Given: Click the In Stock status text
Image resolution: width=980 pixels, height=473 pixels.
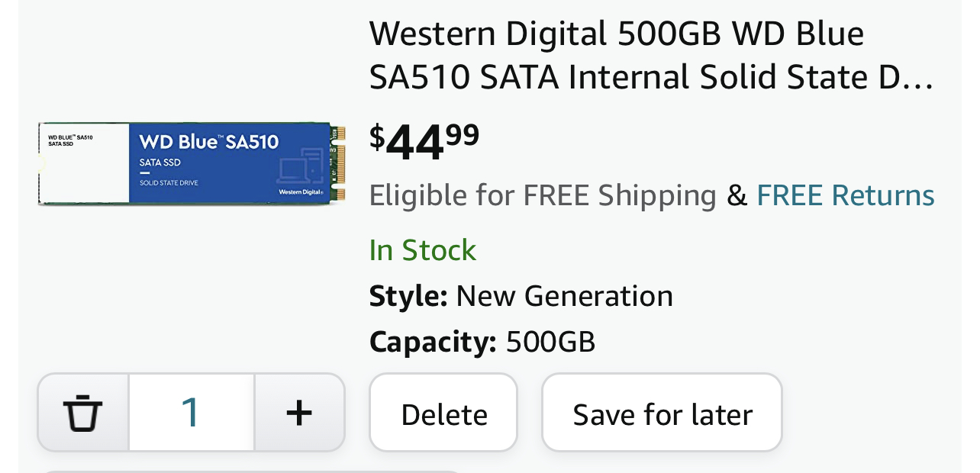Looking at the screenshot, I should tap(423, 250).
